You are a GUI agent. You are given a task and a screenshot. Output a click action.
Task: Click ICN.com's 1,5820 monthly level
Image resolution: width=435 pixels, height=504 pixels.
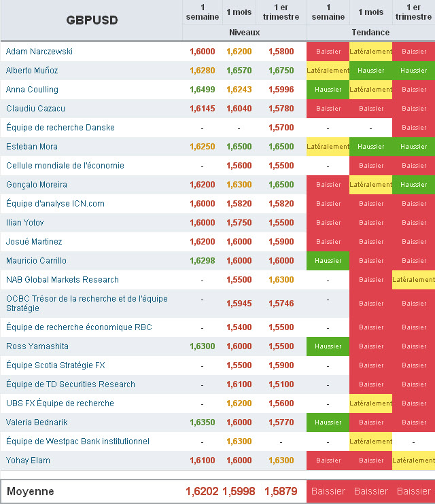[x=239, y=204]
